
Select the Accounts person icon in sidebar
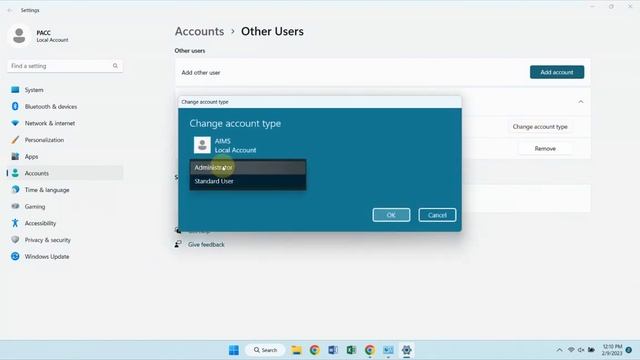pyautogui.click(x=15, y=173)
